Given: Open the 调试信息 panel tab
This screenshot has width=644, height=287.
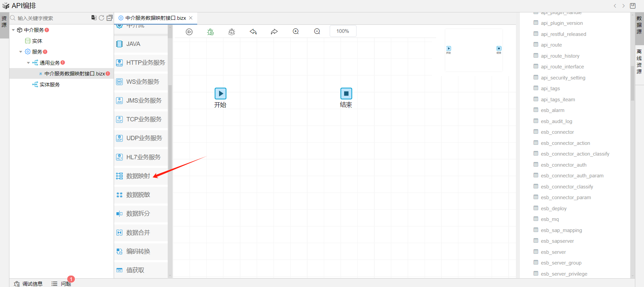Looking at the screenshot, I should (x=29, y=284).
